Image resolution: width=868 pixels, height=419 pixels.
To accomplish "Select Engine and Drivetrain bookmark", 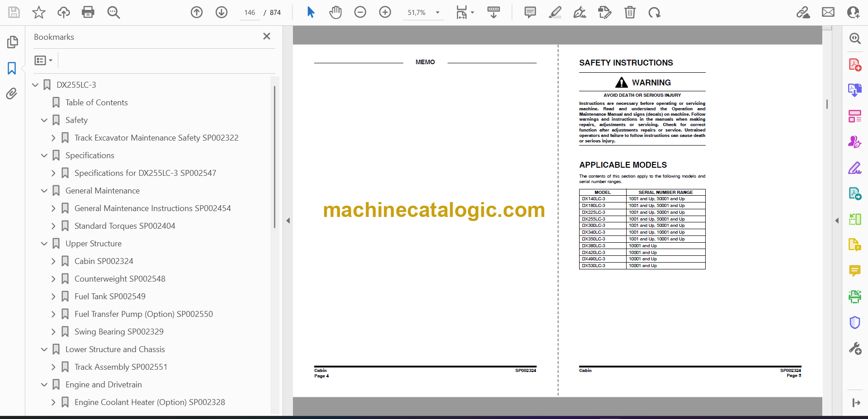I will tap(104, 385).
